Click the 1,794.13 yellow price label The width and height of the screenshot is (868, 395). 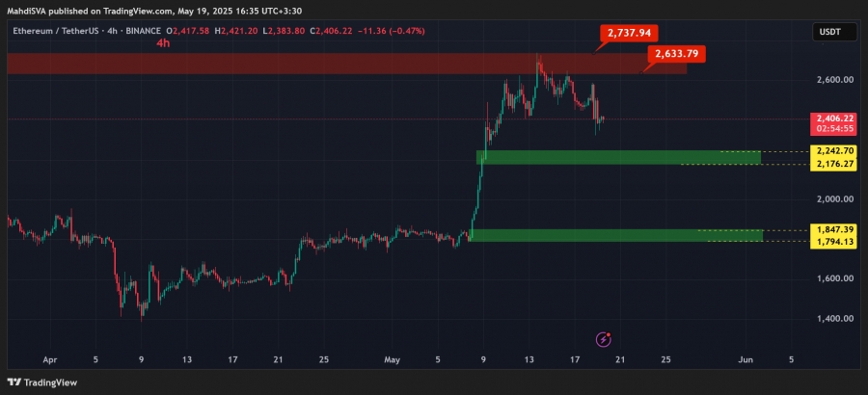pos(832,242)
